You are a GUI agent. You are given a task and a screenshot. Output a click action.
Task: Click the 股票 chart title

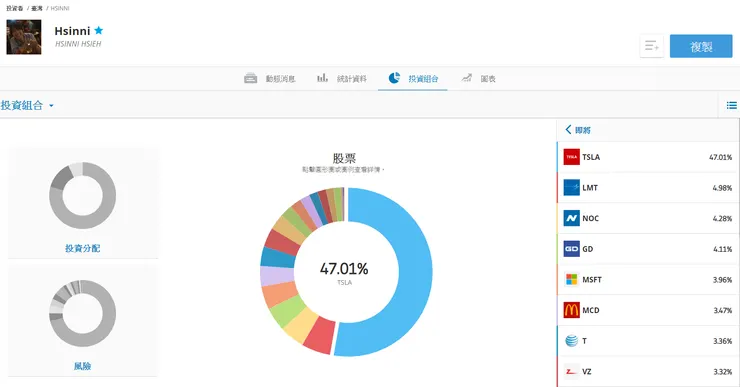click(x=344, y=158)
